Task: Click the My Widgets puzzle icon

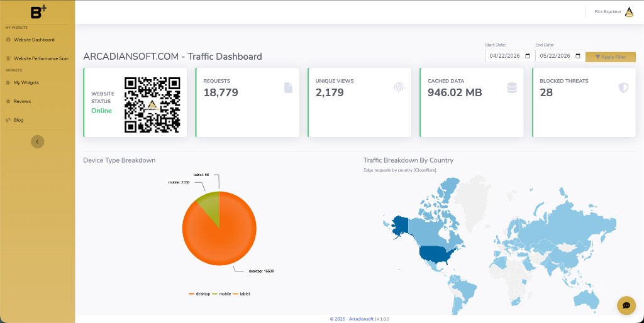Action: pos(8,82)
